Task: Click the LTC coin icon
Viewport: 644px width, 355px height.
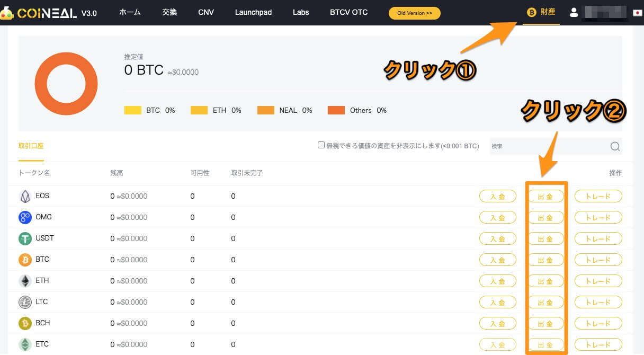Action: pos(25,302)
